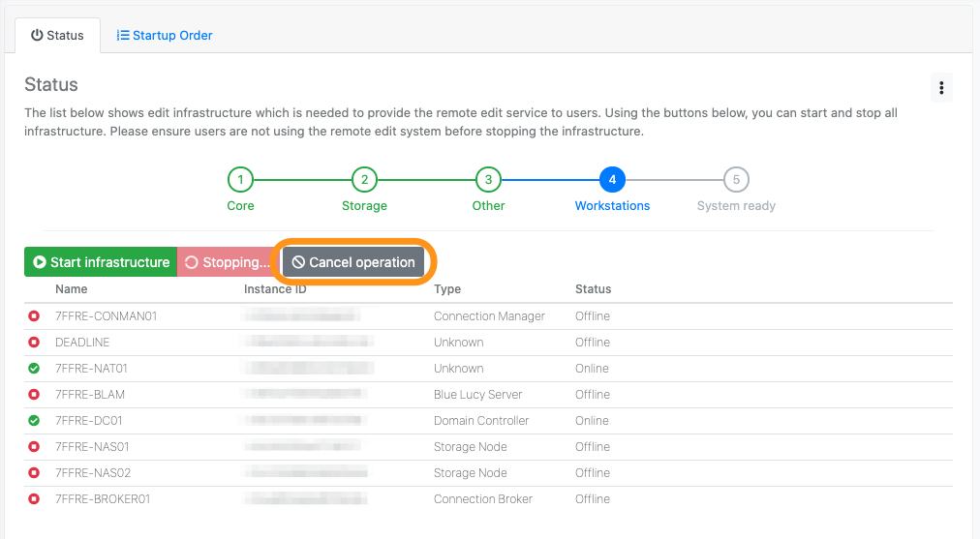Click red offline icon for 7FFRE-CONMAN01
Screen dimensions: 980x539
[x=34, y=316]
